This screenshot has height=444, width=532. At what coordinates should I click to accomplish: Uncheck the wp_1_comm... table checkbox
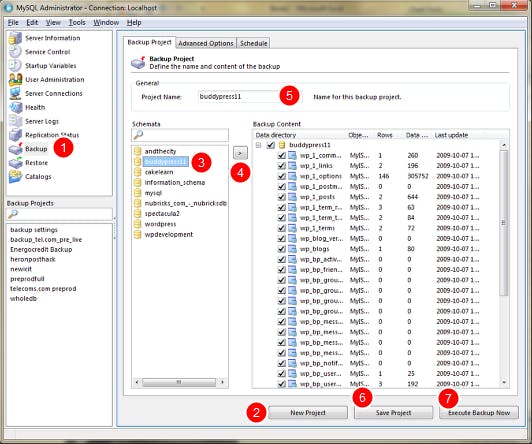tap(281, 155)
